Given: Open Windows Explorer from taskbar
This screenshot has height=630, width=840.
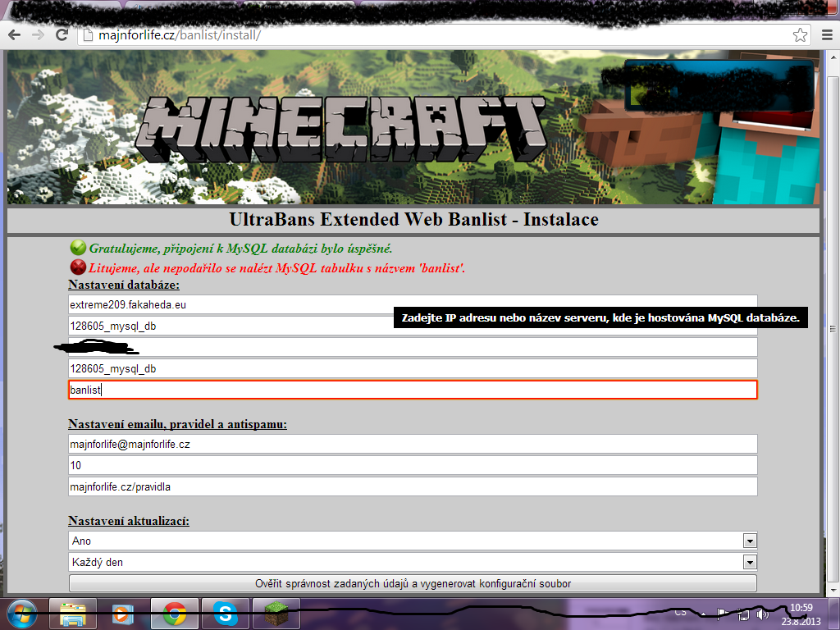Looking at the screenshot, I should click(x=73, y=614).
